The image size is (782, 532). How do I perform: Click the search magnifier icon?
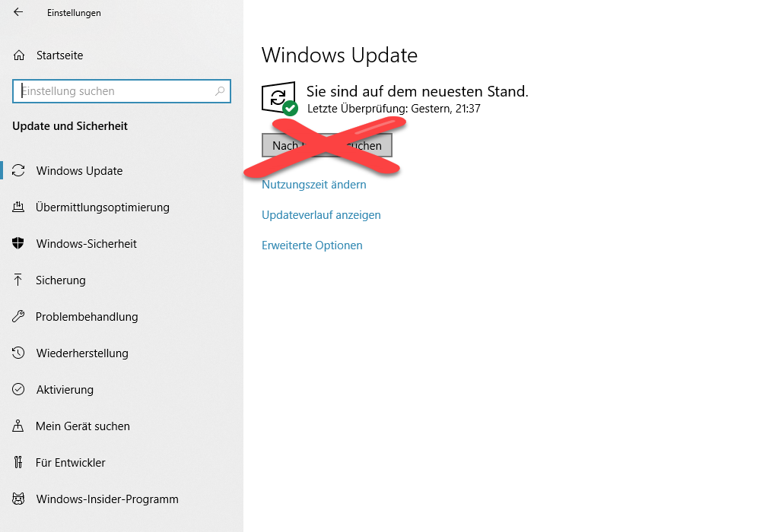click(x=220, y=91)
